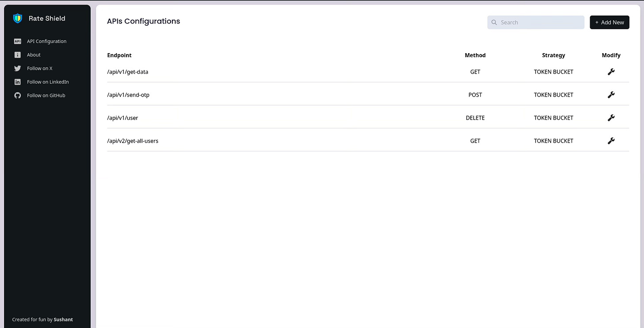The image size is (644, 328).
Task: Click the Rate Shield logo icon
Action: point(18,18)
